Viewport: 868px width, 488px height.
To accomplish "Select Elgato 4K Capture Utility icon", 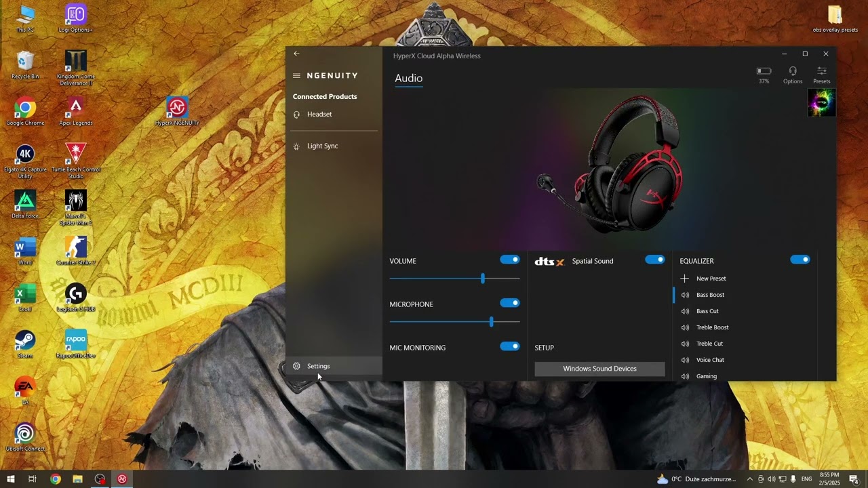I will (25, 161).
